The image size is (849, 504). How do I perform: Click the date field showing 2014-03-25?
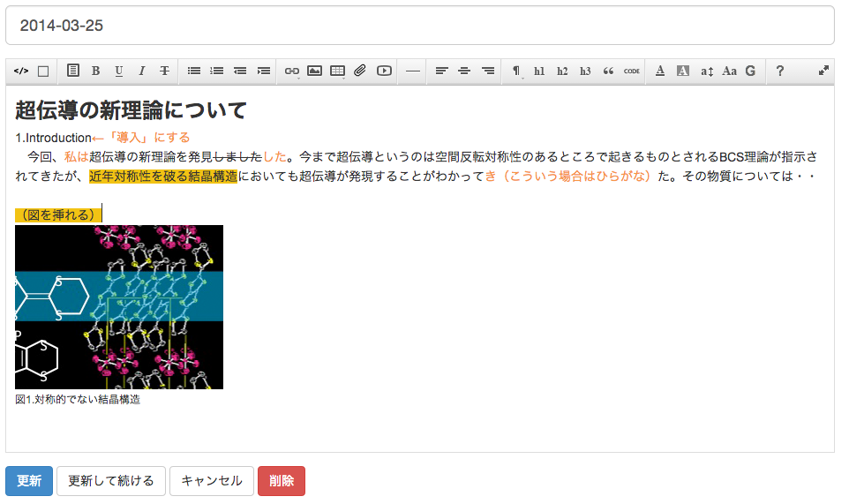tap(420, 26)
